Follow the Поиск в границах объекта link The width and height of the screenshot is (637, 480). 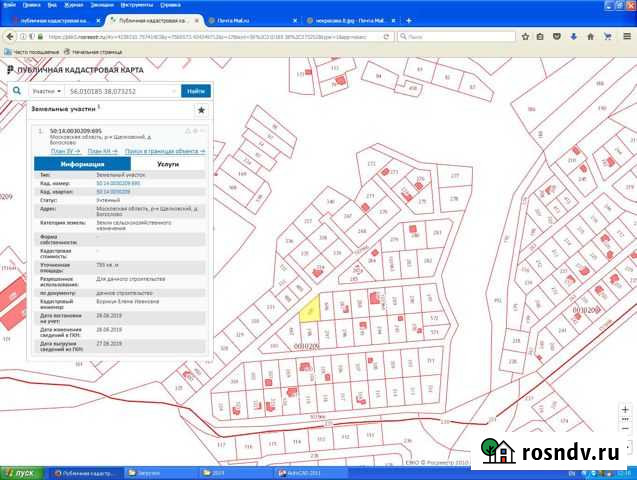[x=164, y=151]
